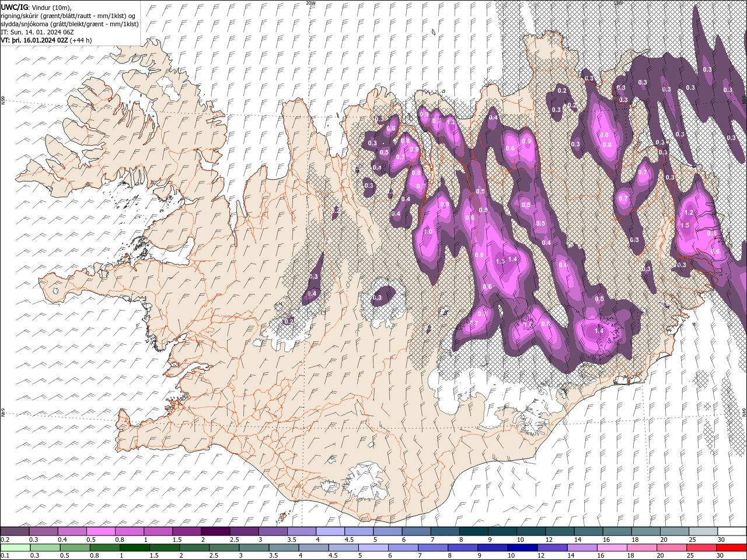Select bright red rain swatch above 30
Viewport: 747px width, 560px height.
point(731,547)
